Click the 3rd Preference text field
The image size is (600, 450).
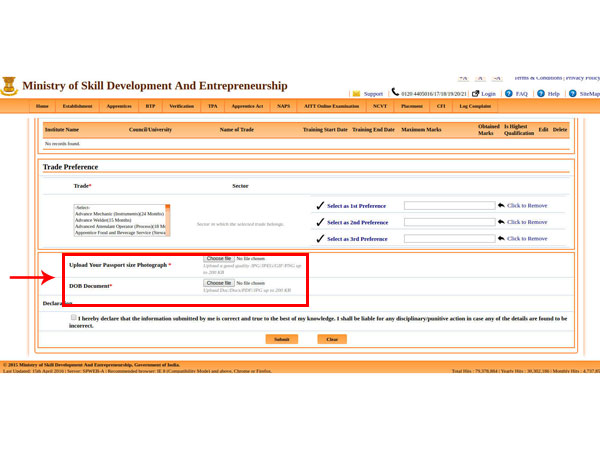point(450,238)
